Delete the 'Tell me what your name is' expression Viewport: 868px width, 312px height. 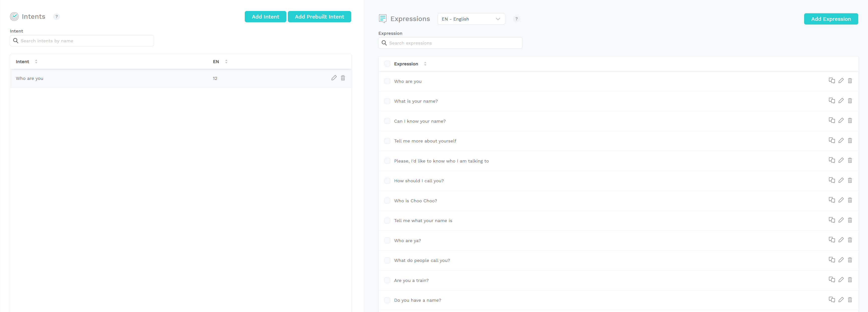click(x=850, y=220)
